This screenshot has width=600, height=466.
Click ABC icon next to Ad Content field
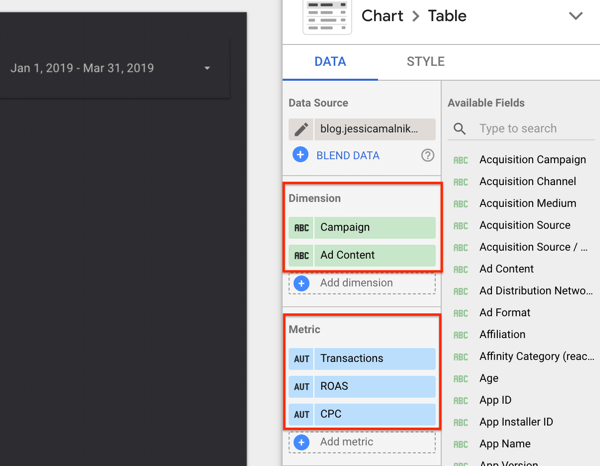click(460, 270)
